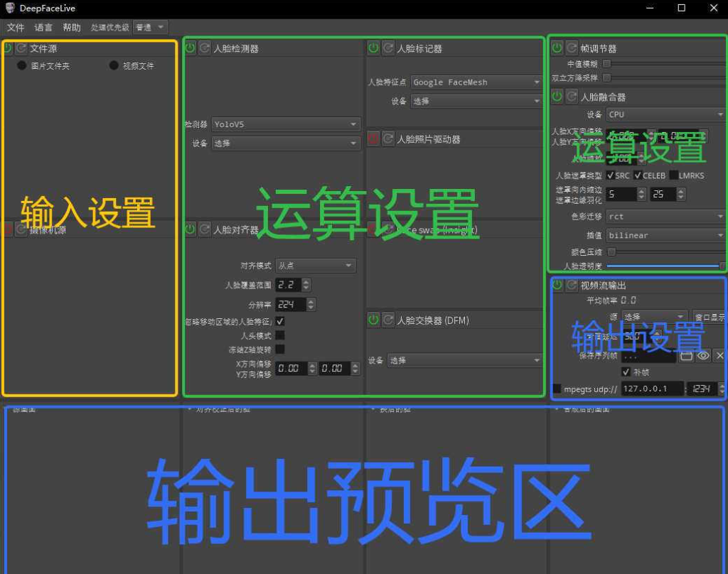
Task: Open the 语言 menu
Action: [x=43, y=28]
